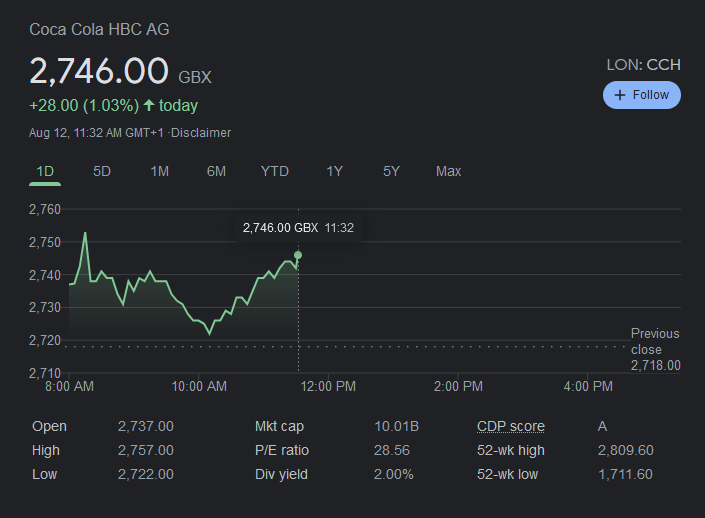Click the chart's lowest point near 10:00 AM
Image resolution: width=705 pixels, height=518 pixels.
coord(208,333)
